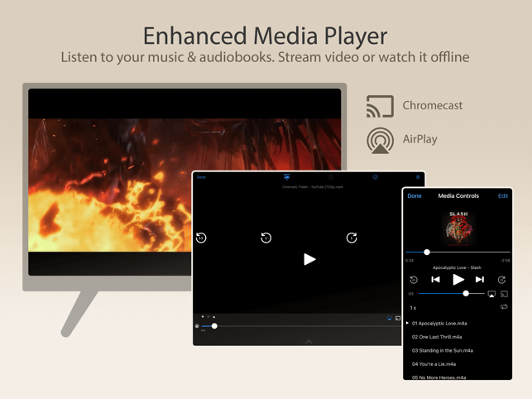
Task: Tap the Chromecast icon in Media Controls
Action: click(x=504, y=294)
